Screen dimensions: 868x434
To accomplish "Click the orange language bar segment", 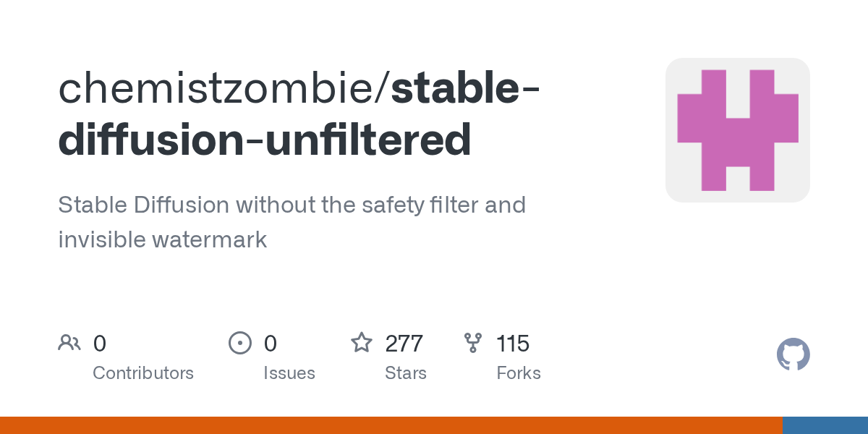I will 391,425.
